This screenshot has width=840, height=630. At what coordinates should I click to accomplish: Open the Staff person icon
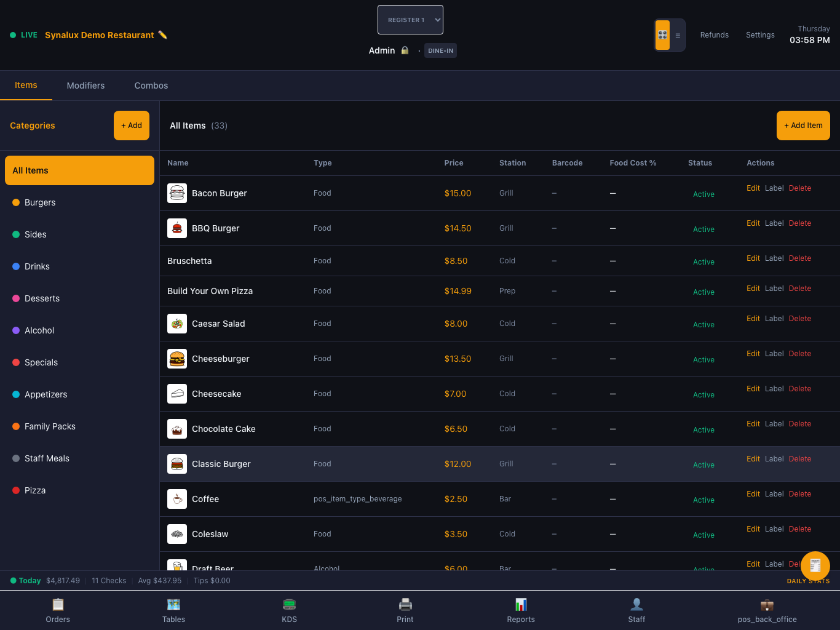637,605
